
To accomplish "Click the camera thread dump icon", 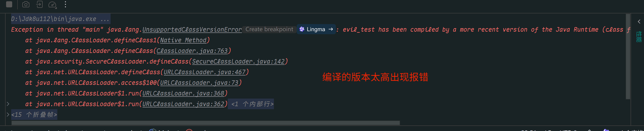I will (26, 4).
